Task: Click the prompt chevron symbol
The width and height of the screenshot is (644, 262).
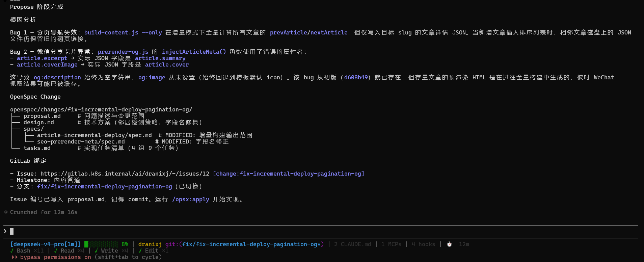Action: tap(5, 231)
